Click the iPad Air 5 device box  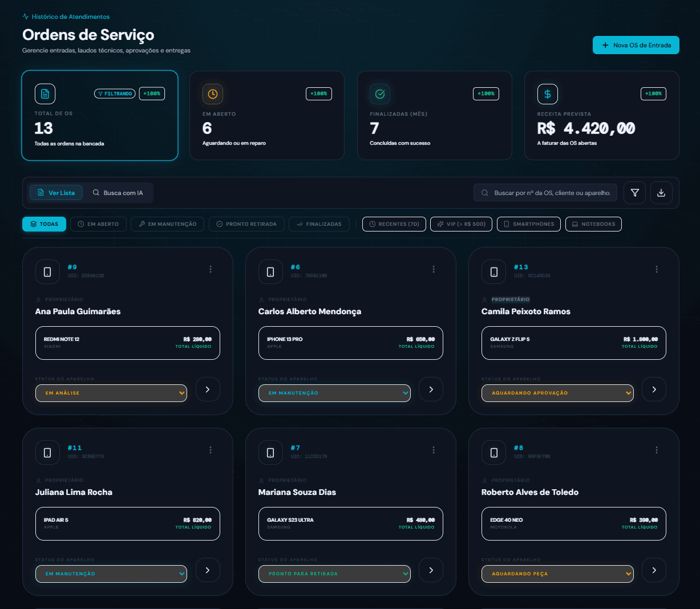(128, 523)
